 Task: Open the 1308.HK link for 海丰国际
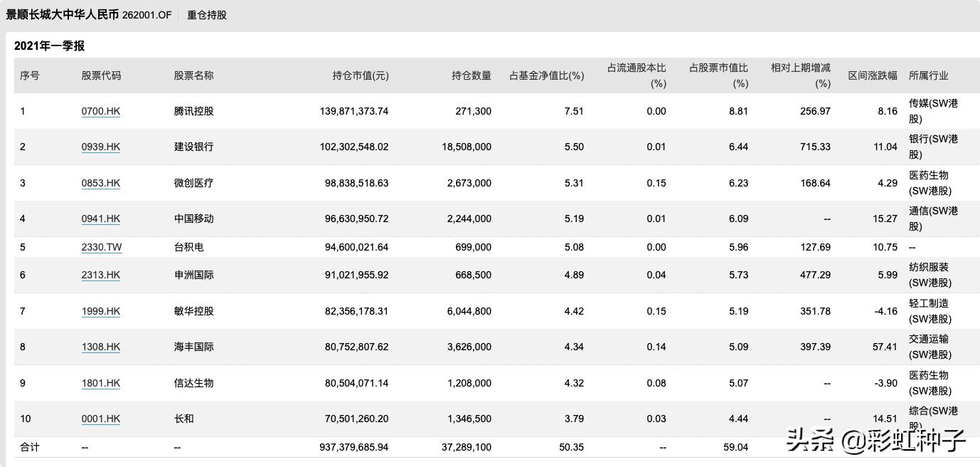(x=101, y=347)
